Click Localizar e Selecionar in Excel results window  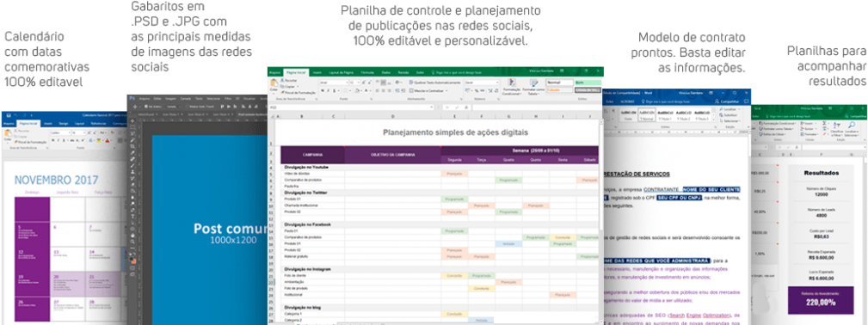(x=852, y=128)
